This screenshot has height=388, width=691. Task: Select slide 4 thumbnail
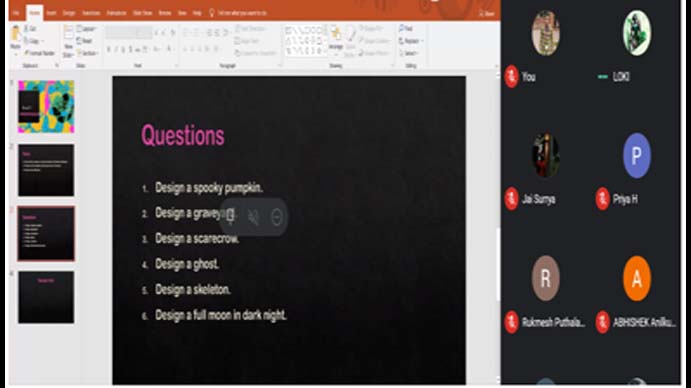(x=46, y=297)
